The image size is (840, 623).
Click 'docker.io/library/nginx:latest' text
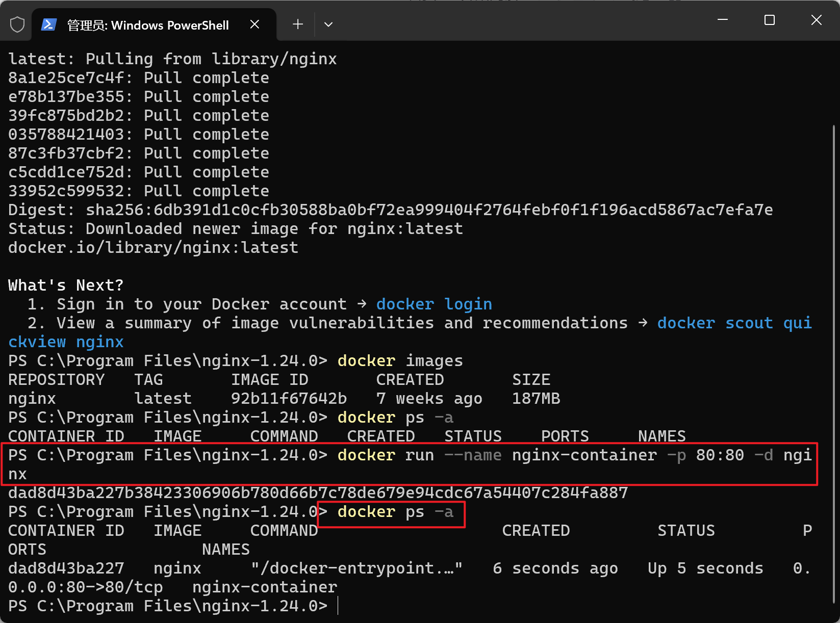click(153, 248)
